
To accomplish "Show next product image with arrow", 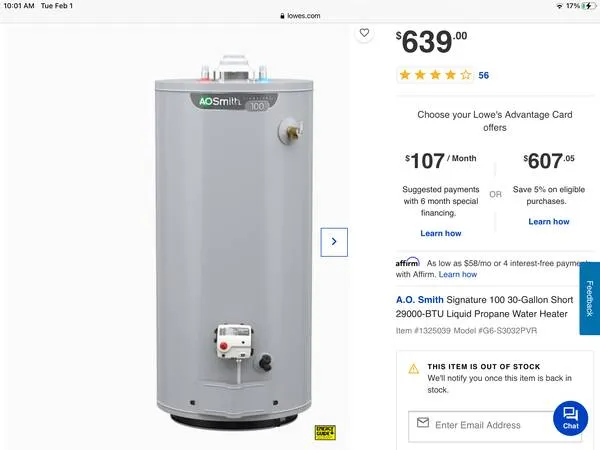I will click(334, 242).
